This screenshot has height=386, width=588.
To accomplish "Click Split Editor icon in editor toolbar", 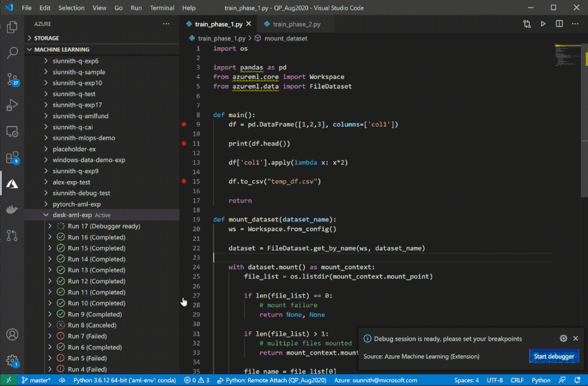I will pyautogui.click(x=559, y=24).
